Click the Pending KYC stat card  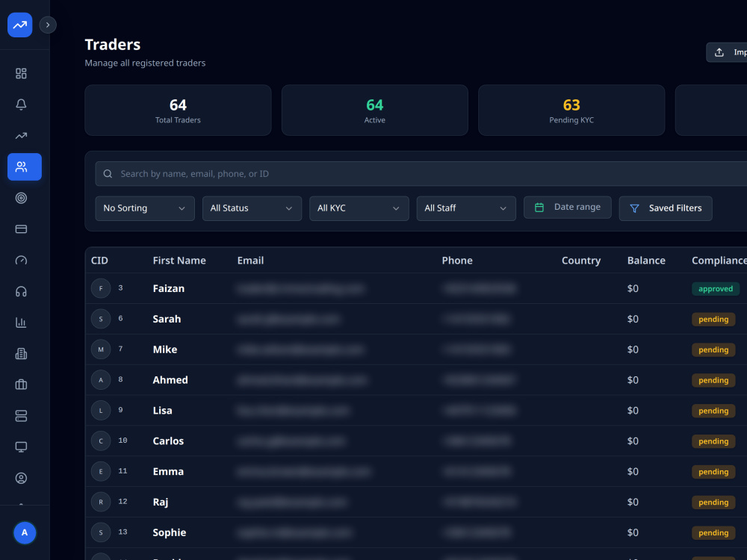[571, 110]
